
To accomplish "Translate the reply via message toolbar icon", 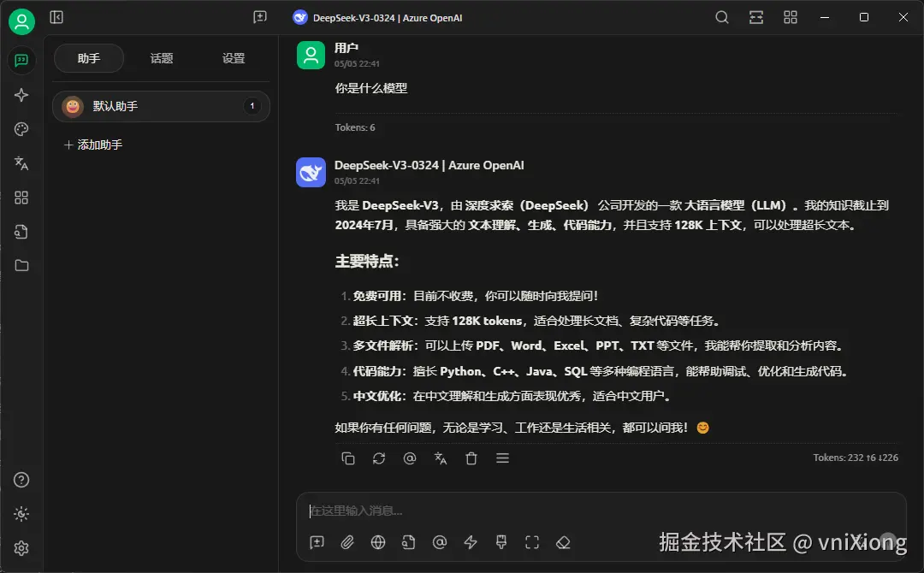I will [441, 458].
